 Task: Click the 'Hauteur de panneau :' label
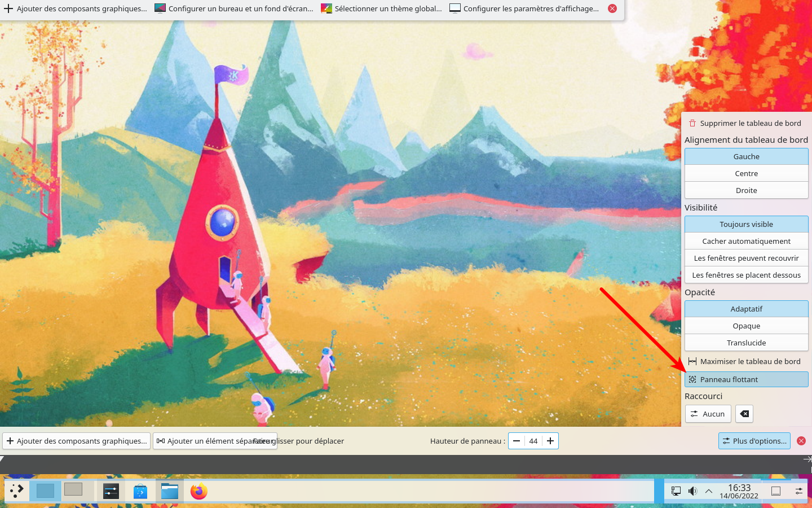(x=467, y=441)
